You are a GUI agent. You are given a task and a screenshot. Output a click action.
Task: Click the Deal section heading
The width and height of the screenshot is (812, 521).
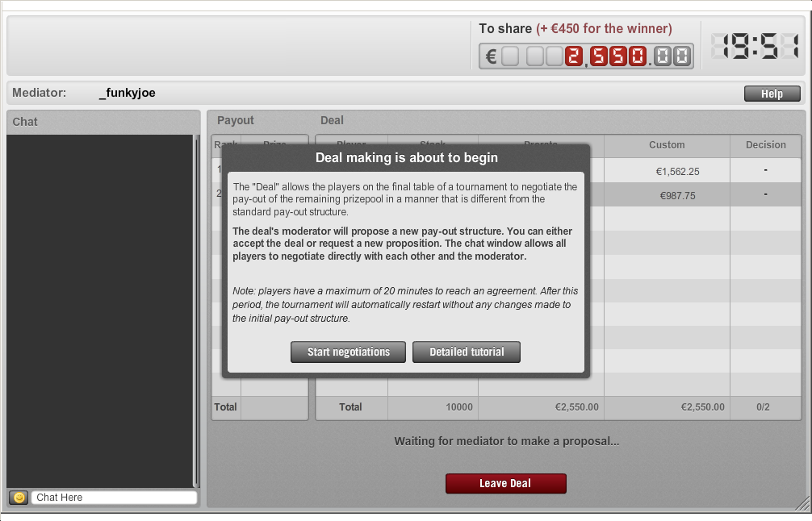(x=332, y=120)
